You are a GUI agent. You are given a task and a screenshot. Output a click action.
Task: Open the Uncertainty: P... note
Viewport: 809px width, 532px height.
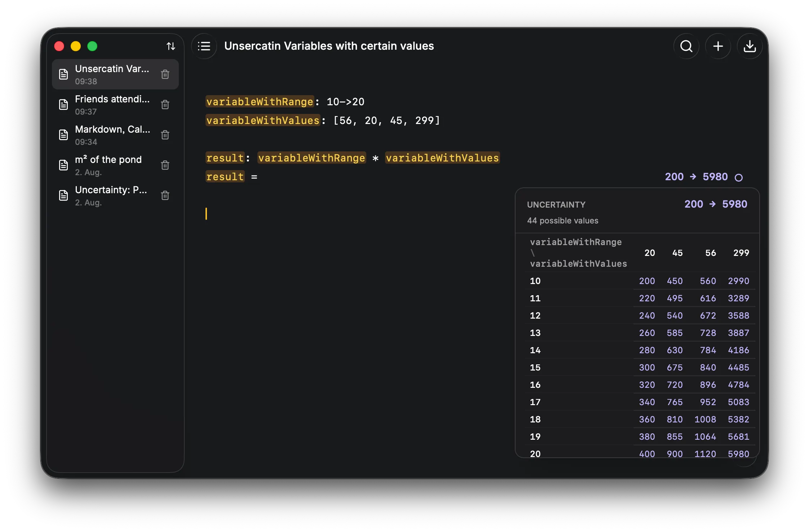pos(115,195)
